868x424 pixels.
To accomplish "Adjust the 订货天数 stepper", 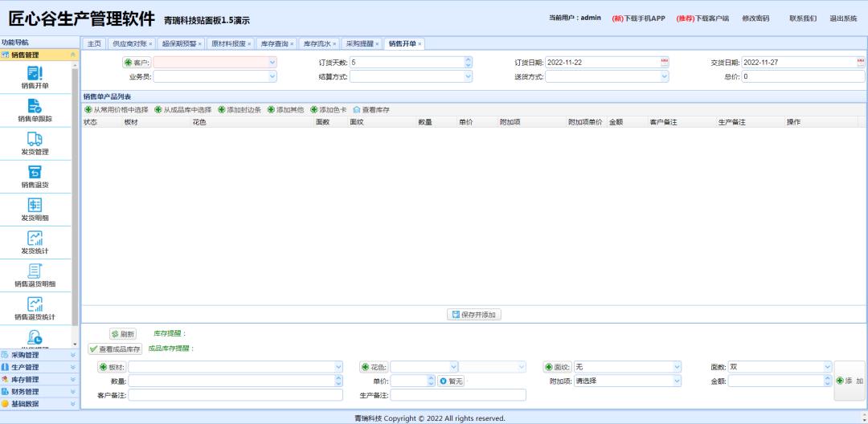I will point(469,63).
